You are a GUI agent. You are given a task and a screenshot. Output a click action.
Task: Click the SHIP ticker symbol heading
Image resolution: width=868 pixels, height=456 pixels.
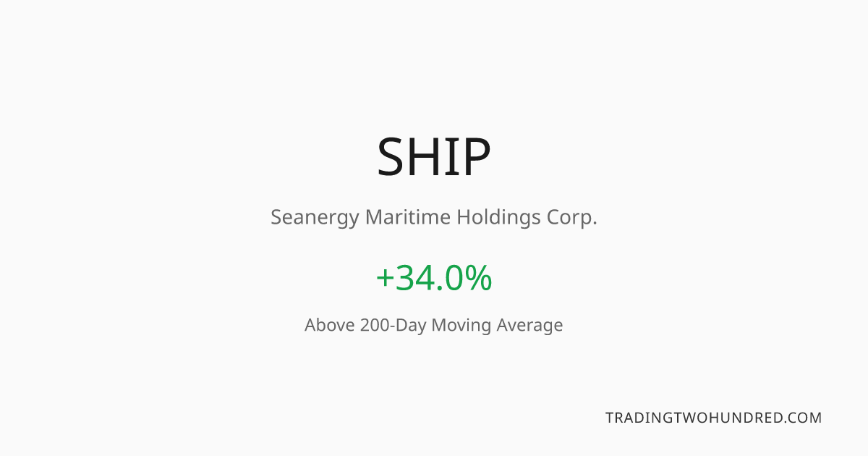point(434,157)
